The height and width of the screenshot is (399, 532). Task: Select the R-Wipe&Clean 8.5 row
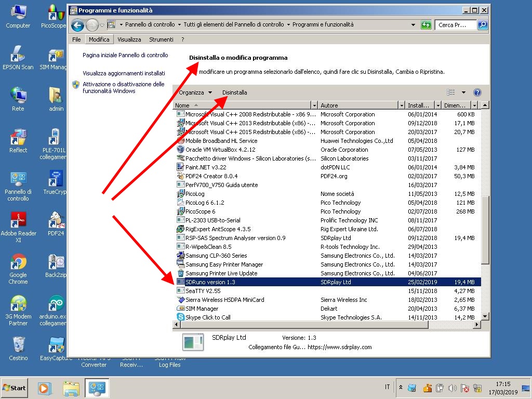coord(327,246)
